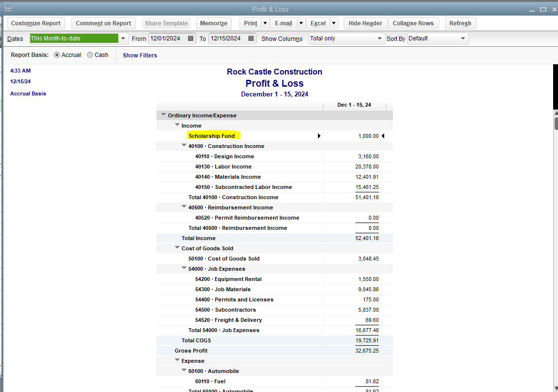Collapse 60100 Automobile group
This screenshot has height=392, width=558.
tap(184, 370)
